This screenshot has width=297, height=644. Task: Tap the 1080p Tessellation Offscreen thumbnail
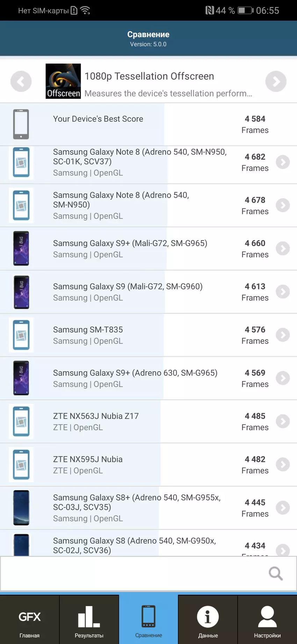(x=63, y=81)
